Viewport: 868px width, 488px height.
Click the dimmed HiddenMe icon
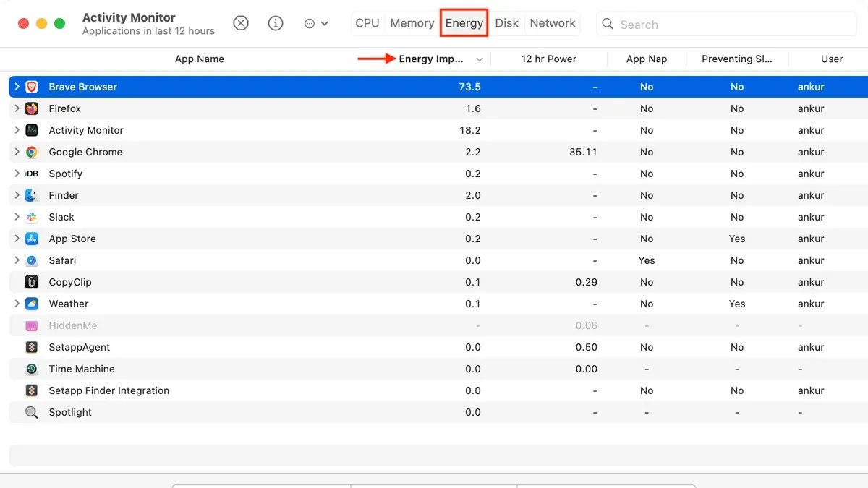point(32,325)
